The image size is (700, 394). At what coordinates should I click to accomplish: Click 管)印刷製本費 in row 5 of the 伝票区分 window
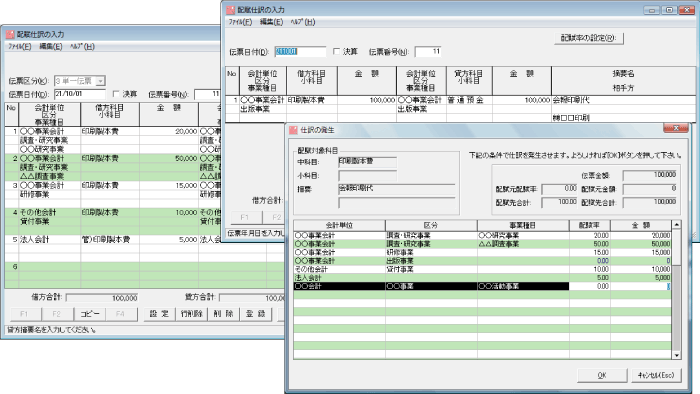pos(110,240)
